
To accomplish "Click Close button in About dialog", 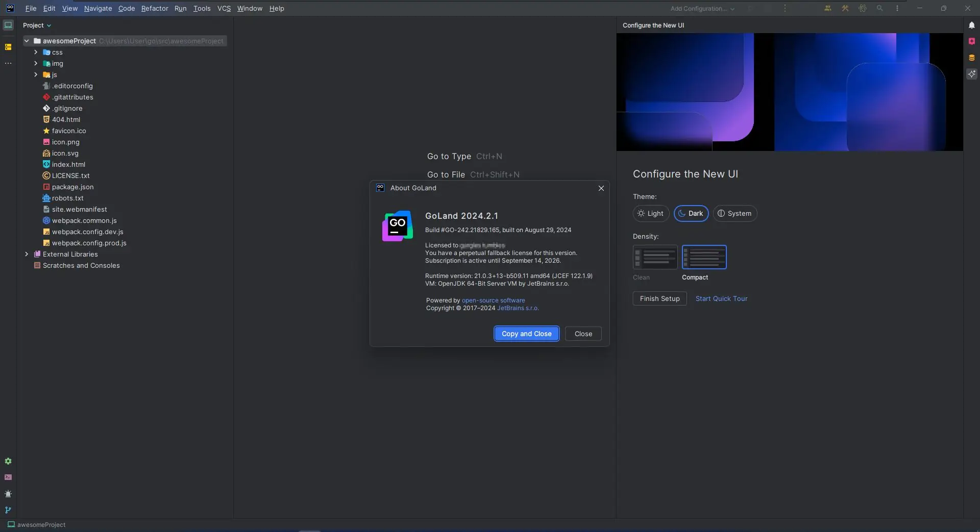I will (x=583, y=334).
